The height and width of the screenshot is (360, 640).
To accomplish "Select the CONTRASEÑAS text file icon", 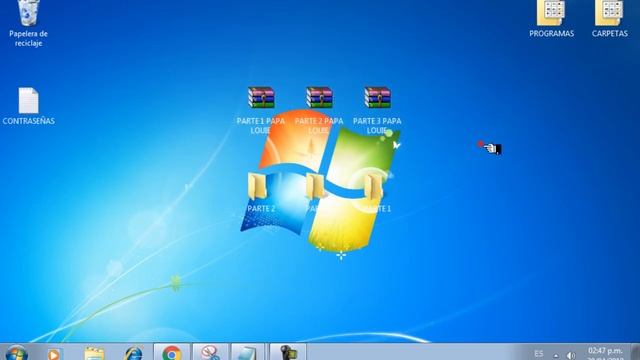I will [29, 100].
